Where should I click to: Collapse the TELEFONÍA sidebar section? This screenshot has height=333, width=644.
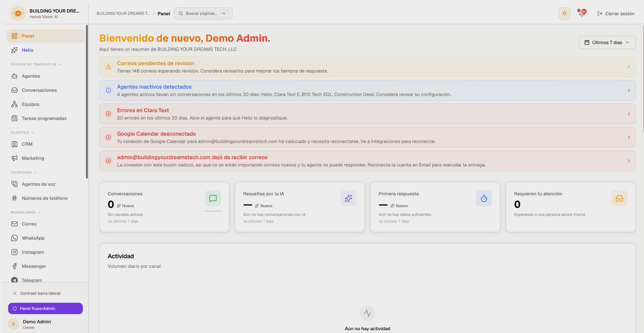(x=24, y=173)
